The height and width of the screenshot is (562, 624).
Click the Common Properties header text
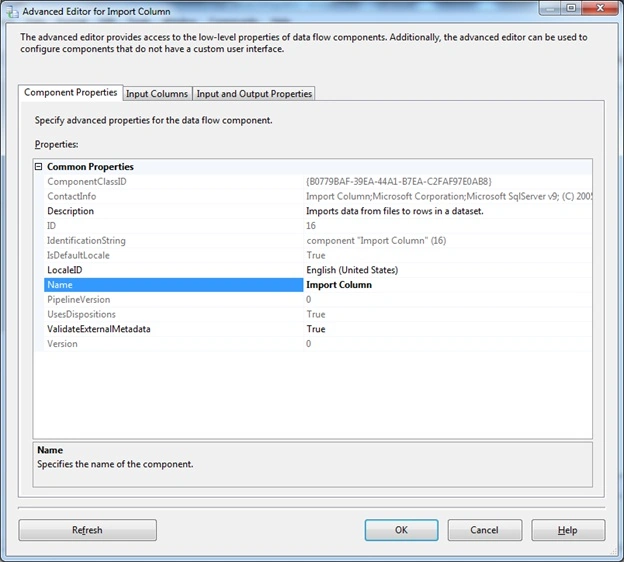tap(90, 166)
